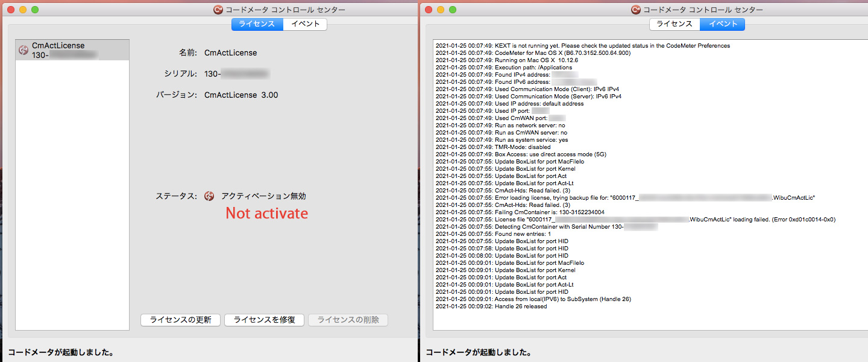Viewport: 868px width, 362px height.
Task: Click the 'Found IPv4 address' log line
Action: [x=508, y=75]
